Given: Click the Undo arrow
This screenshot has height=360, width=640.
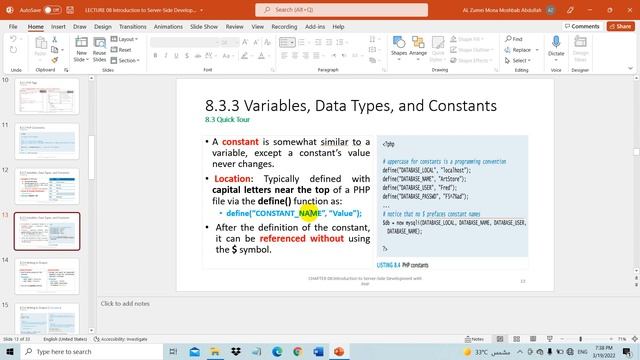Looking at the screenshot, I should pos(13,39).
